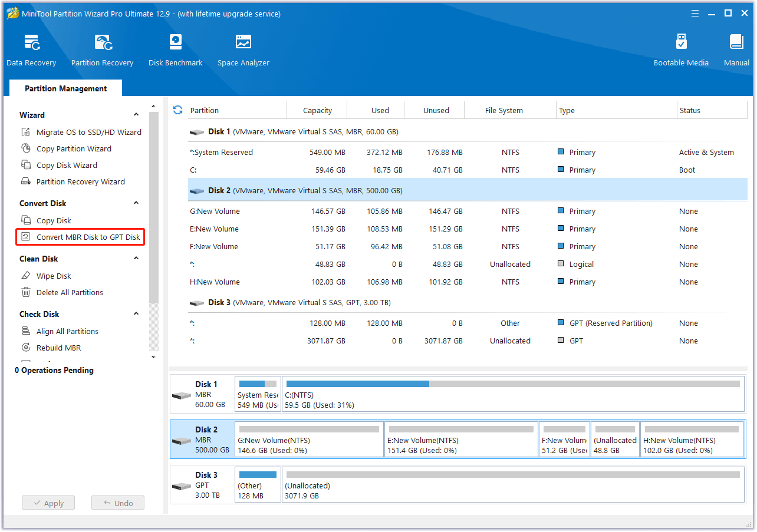
Task: Sort by the Status column header
Action: tap(712, 110)
